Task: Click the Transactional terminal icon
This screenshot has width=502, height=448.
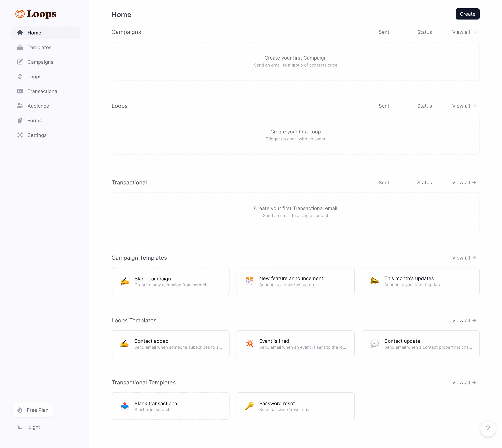Action: point(20,91)
